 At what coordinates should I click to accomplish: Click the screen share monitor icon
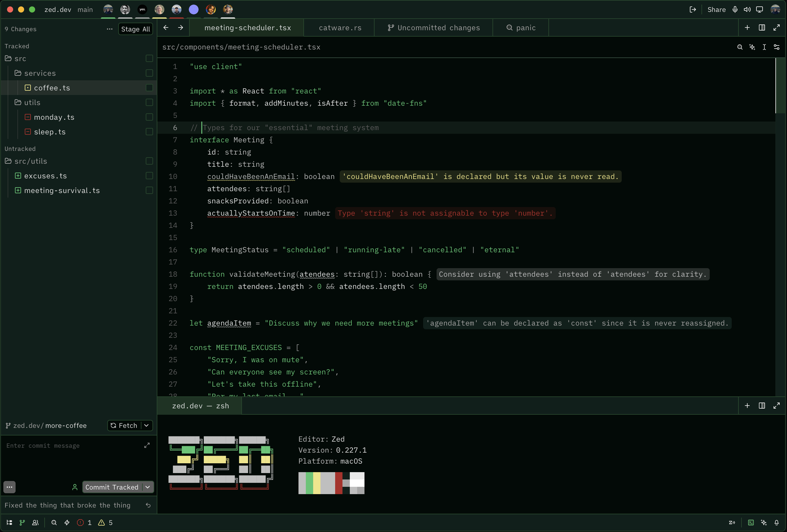coord(760,9)
